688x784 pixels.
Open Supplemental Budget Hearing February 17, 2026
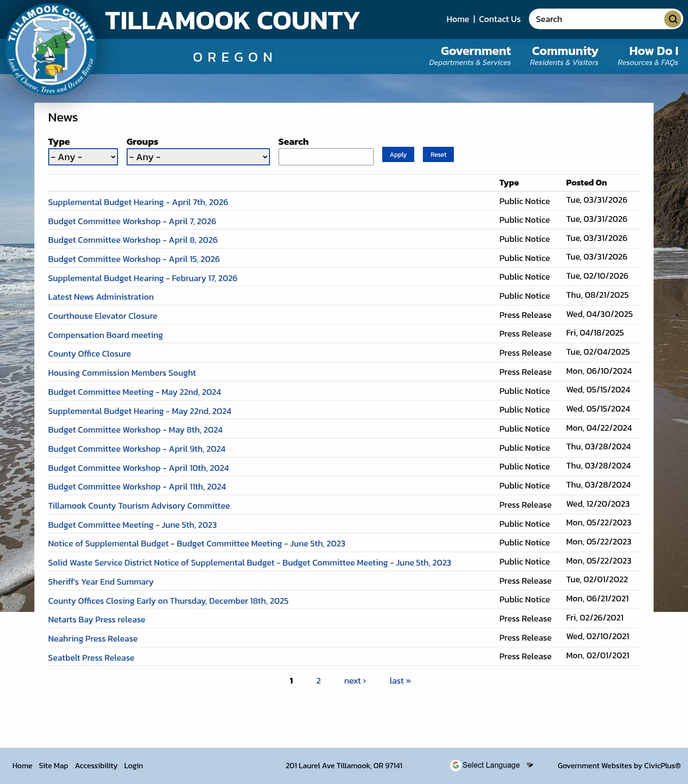coord(143,278)
